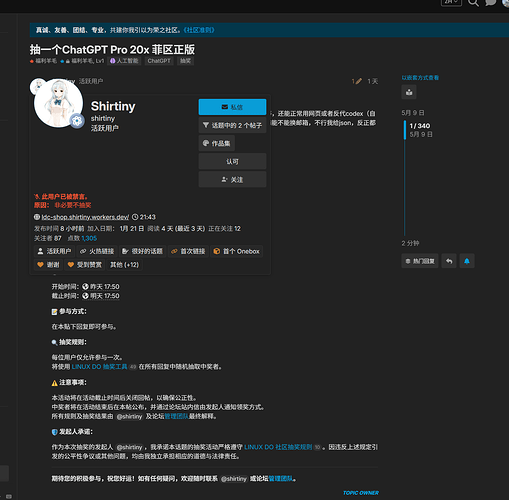Open the 福利羊毛 category tag
The image size is (509, 500).
pyautogui.click(x=43, y=61)
